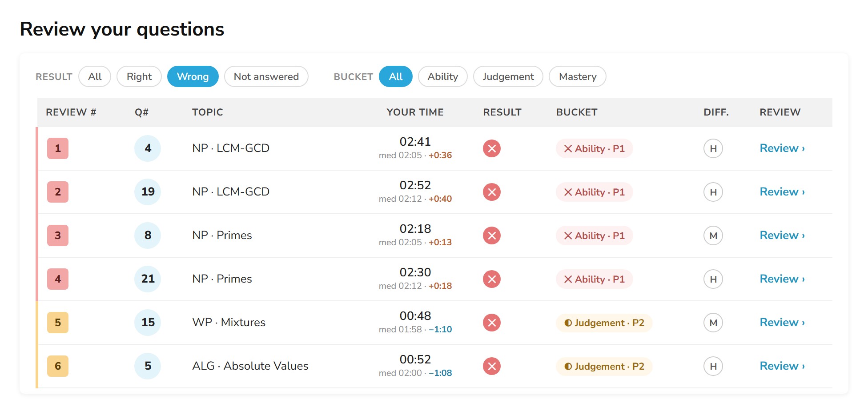This screenshot has height=415, width=868.
Task: Click review number 6 badge
Action: pos(58,366)
